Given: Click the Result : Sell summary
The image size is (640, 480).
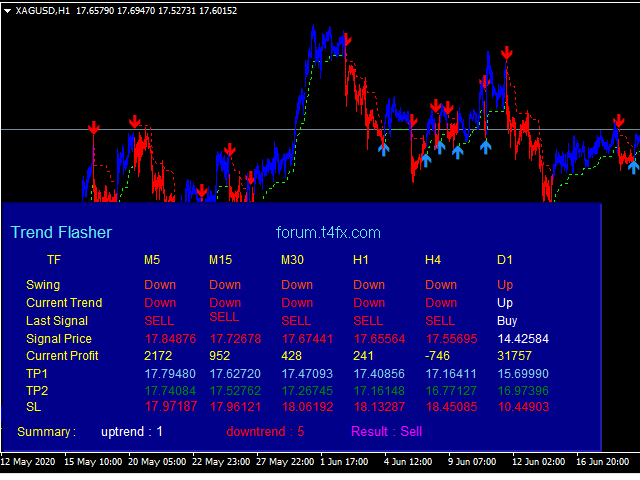Looking at the screenshot, I should pyautogui.click(x=387, y=432).
